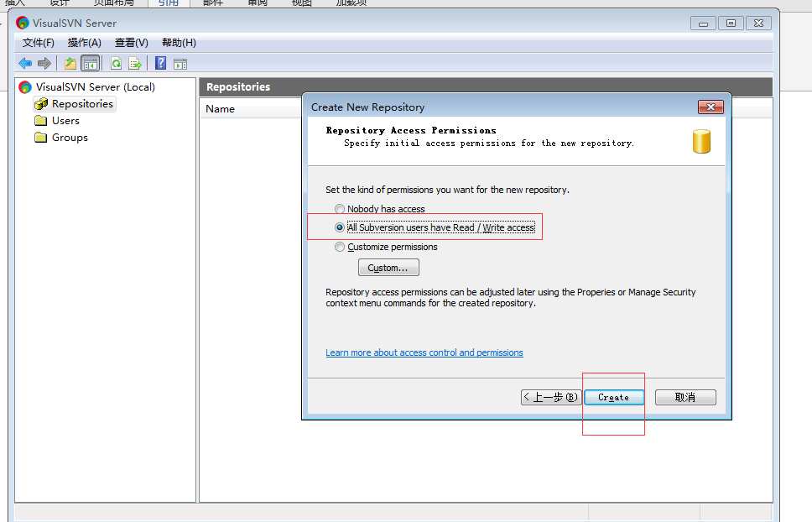The height and width of the screenshot is (522, 812).
Task: Select the Users tree label
Action: 65,121
